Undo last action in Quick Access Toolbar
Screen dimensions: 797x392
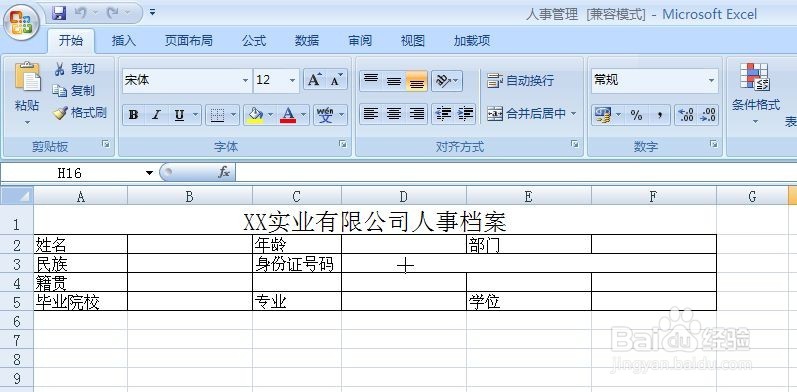[x=80, y=12]
